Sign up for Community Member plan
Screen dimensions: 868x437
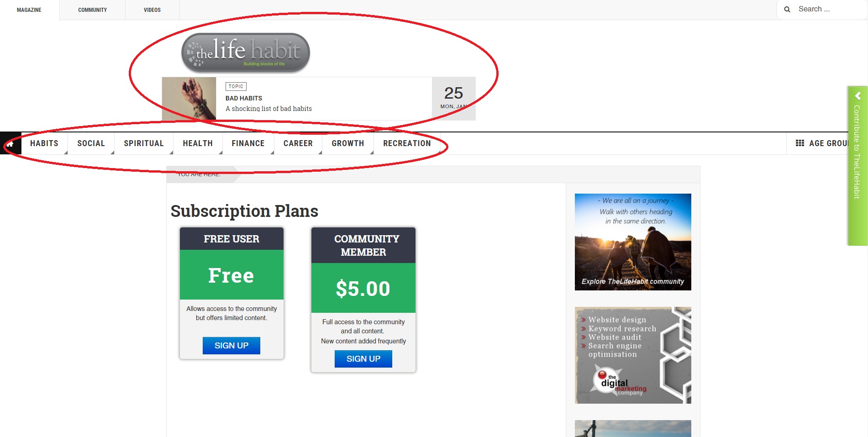click(x=363, y=359)
